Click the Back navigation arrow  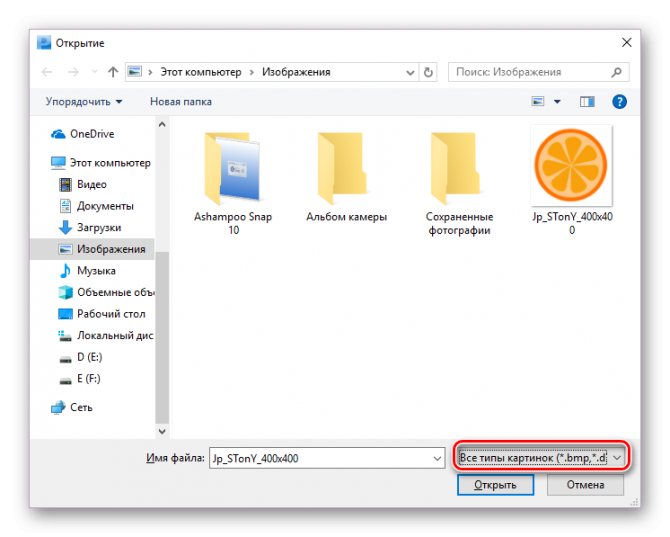(47, 72)
